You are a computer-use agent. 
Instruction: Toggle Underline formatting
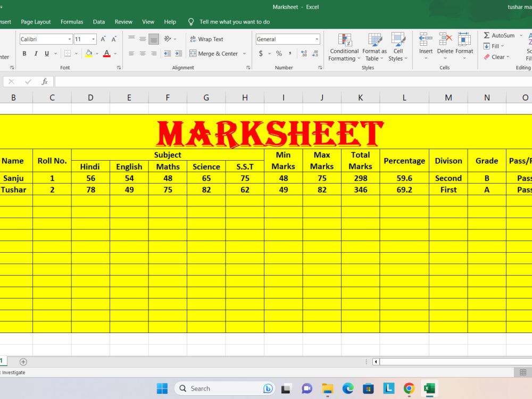pyautogui.click(x=47, y=54)
